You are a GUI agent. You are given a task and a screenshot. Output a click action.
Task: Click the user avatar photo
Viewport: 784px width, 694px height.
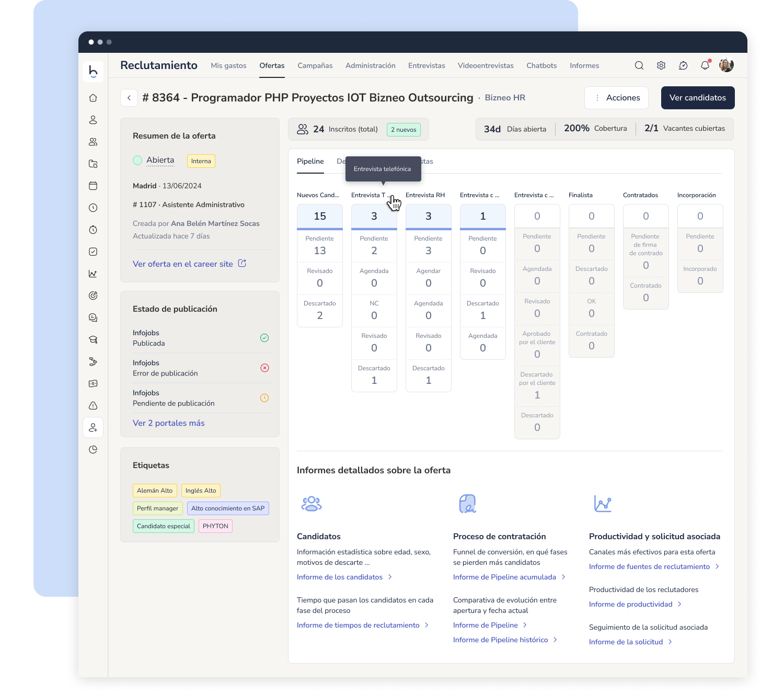726,65
